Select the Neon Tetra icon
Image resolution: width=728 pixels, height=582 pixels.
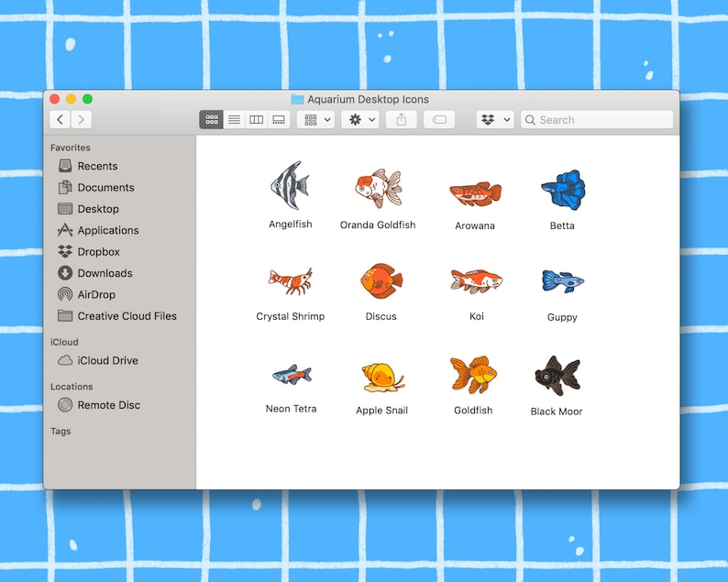(292, 375)
